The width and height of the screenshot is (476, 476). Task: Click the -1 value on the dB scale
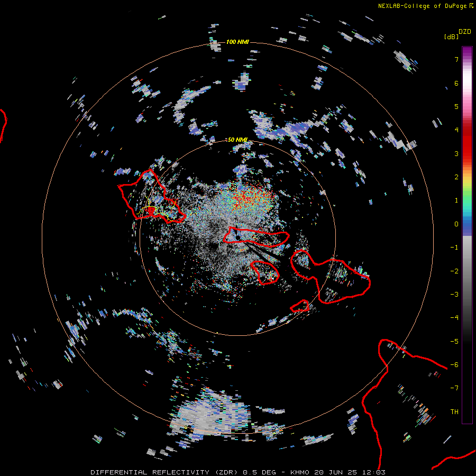coord(454,248)
